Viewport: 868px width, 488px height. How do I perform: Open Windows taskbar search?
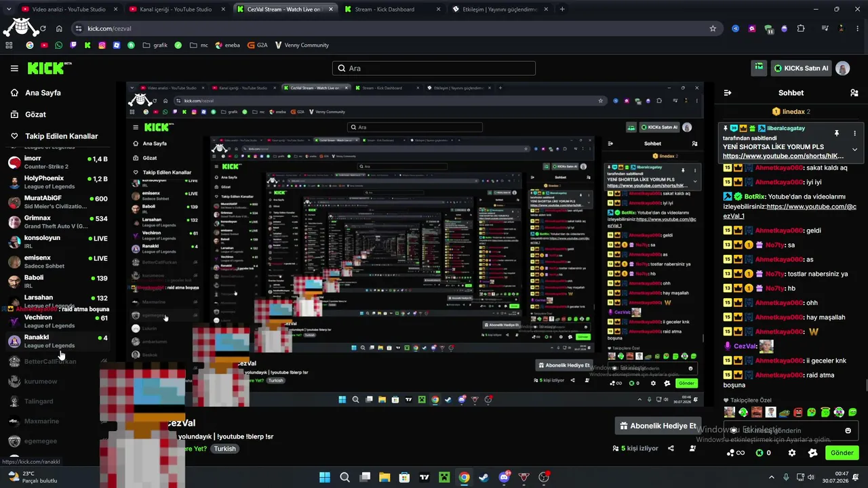coord(344,477)
